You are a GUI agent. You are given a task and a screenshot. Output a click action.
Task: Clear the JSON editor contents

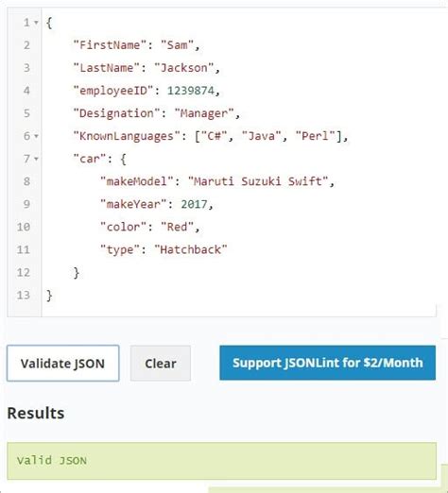pyautogui.click(x=161, y=364)
